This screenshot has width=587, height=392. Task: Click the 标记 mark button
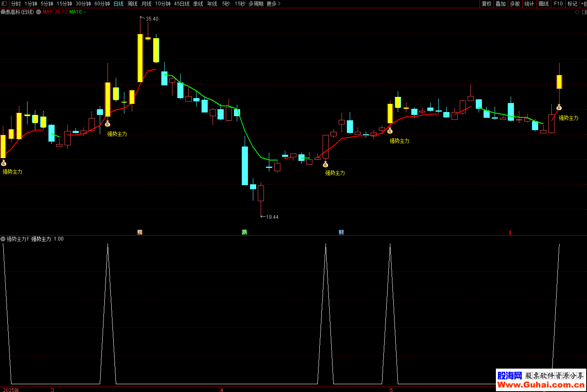pyautogui.click(x=573, y=4)
